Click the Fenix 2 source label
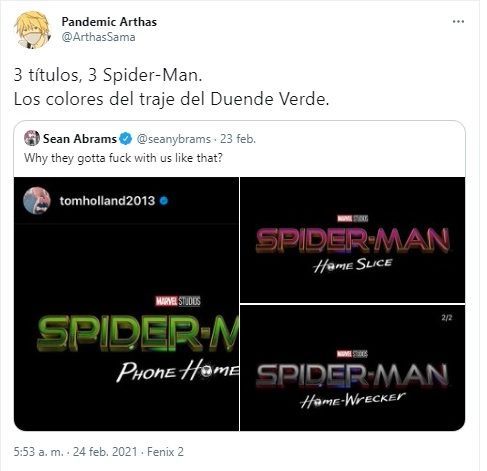487x471 pixels. point(165,452)
